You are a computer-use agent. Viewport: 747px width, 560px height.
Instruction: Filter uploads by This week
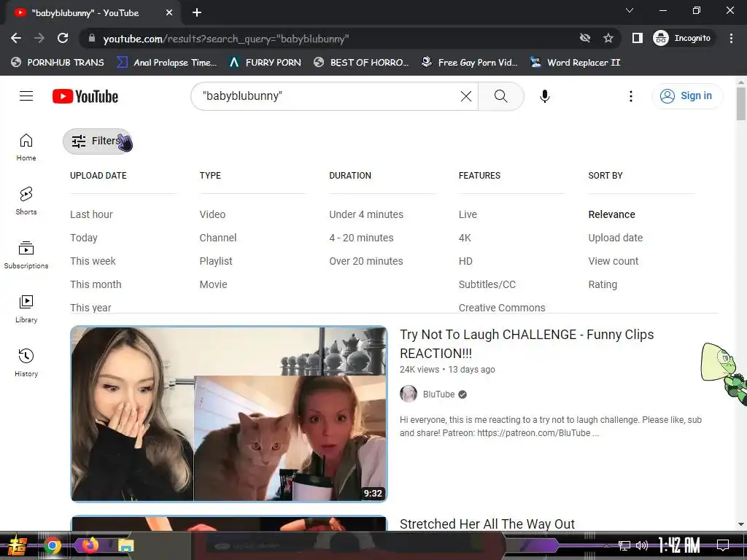coord(93,261)
